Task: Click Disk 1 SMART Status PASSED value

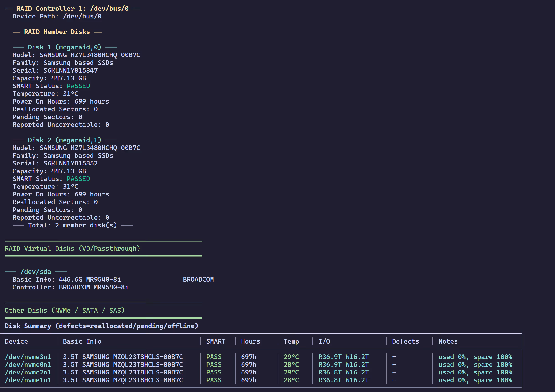Action: tap(78, 86)
